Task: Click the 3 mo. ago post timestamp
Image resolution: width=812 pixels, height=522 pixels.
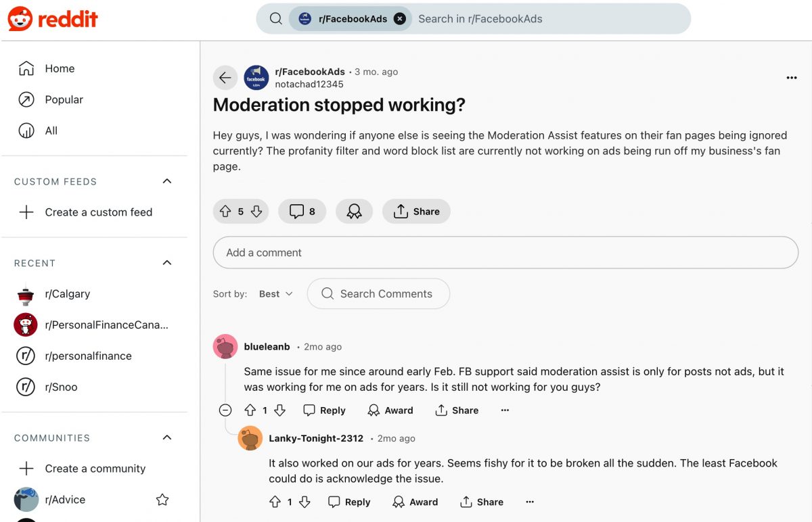Action: coord(376,72)
